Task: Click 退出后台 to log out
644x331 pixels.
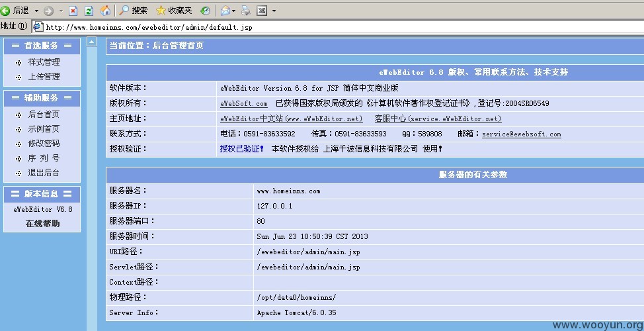Action: click(x=44, y=173)
